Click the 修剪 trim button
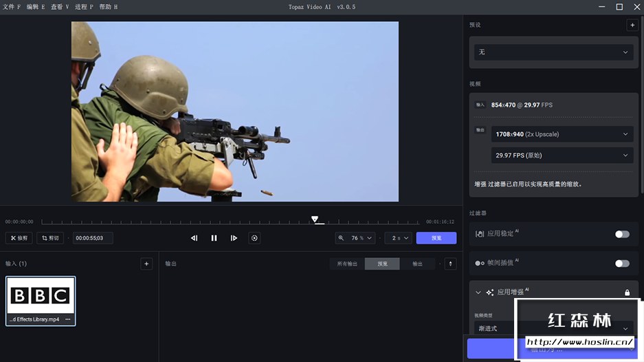This screenshot has height=362, width=644. 19,238
